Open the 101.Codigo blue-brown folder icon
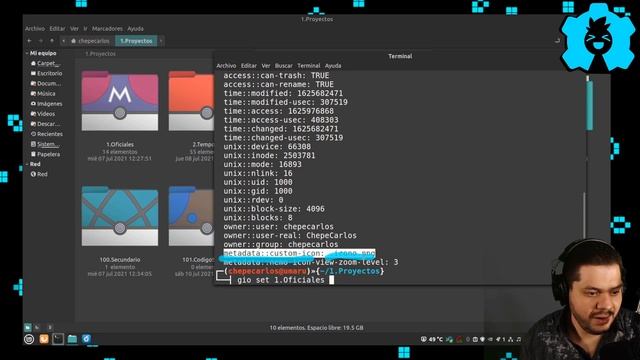This screenshot has width=640, height=360. click(191, 216)
